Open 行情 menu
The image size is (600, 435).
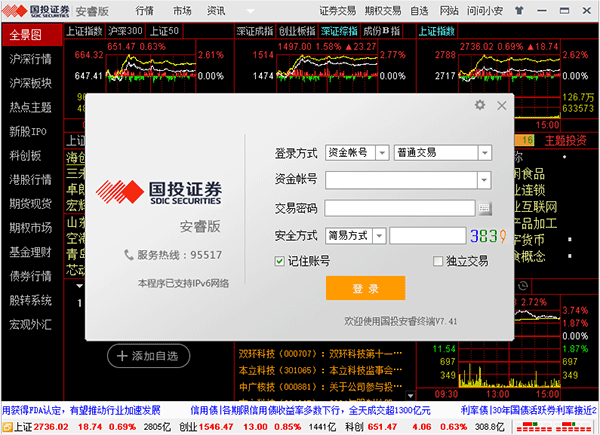(x=145, y=11)
